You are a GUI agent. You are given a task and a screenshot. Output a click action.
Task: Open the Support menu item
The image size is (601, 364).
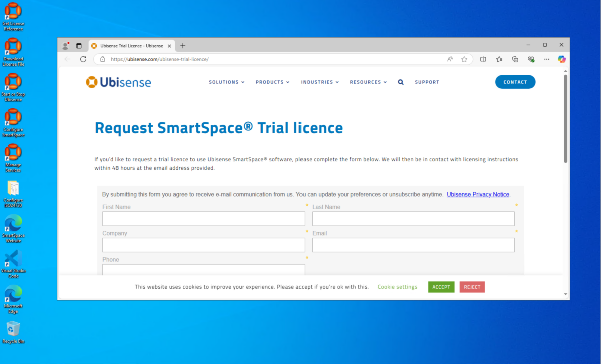click(x=427, y=82)
